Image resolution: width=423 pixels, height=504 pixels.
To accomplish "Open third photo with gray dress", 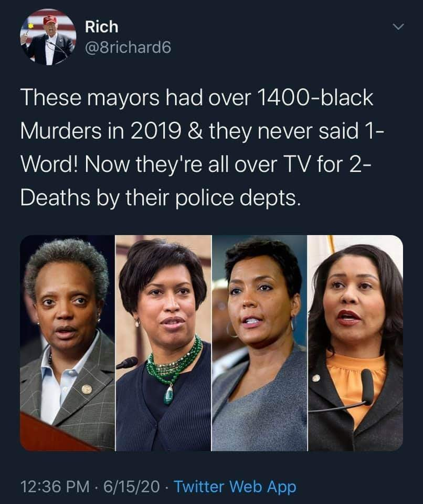I will (259, 343).
